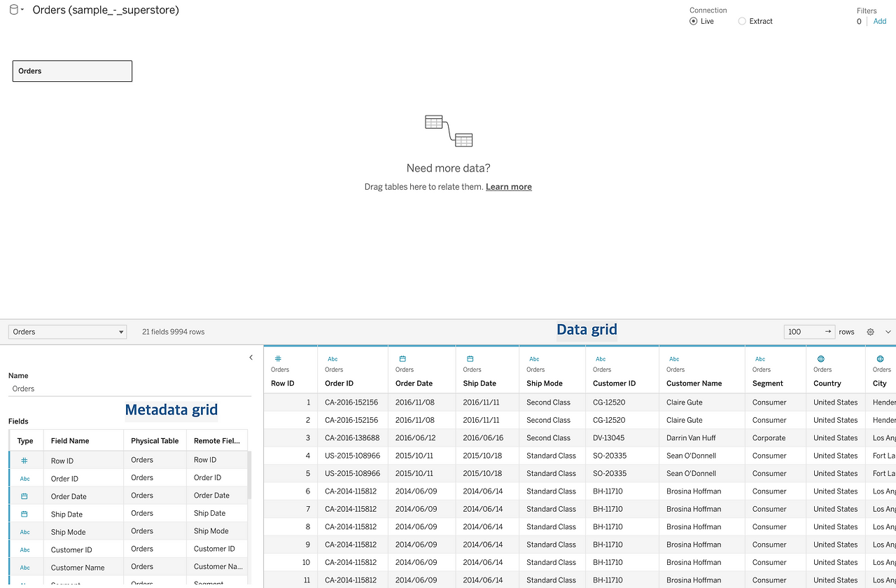Click Abc type icon above Customer Name column
The image size is (896, 588).
coord(674,358)
